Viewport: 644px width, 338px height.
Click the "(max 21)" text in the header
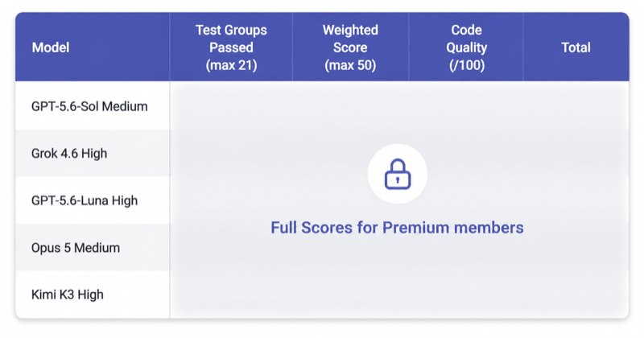[231, 65]
